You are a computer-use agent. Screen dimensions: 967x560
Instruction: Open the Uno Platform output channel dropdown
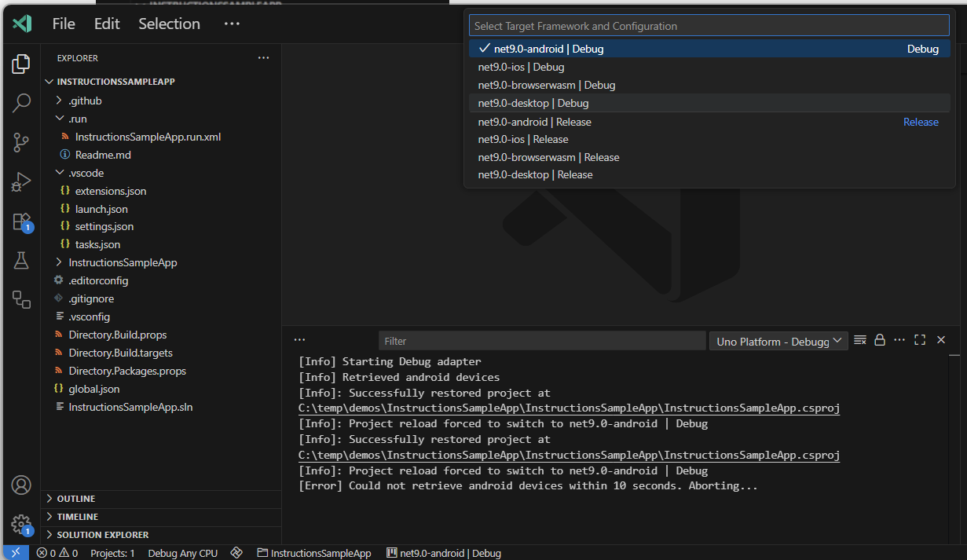778,341
